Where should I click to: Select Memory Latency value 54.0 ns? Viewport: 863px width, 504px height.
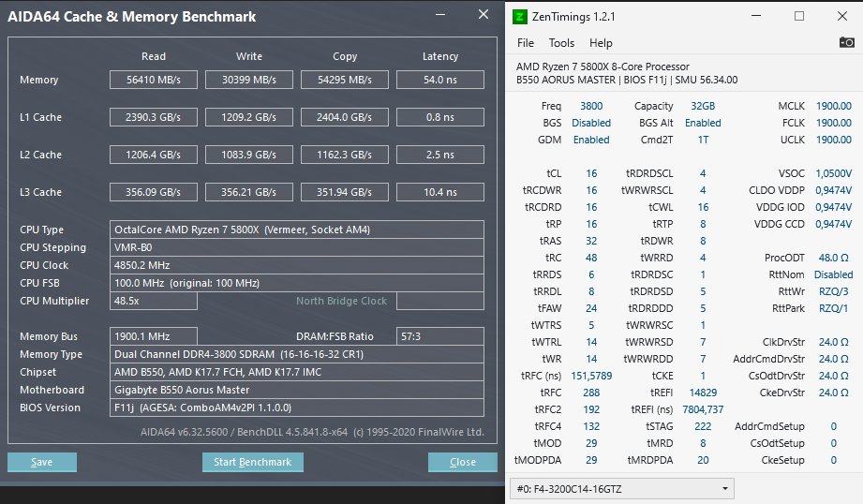pyautogui.click(x=440, y=80)
